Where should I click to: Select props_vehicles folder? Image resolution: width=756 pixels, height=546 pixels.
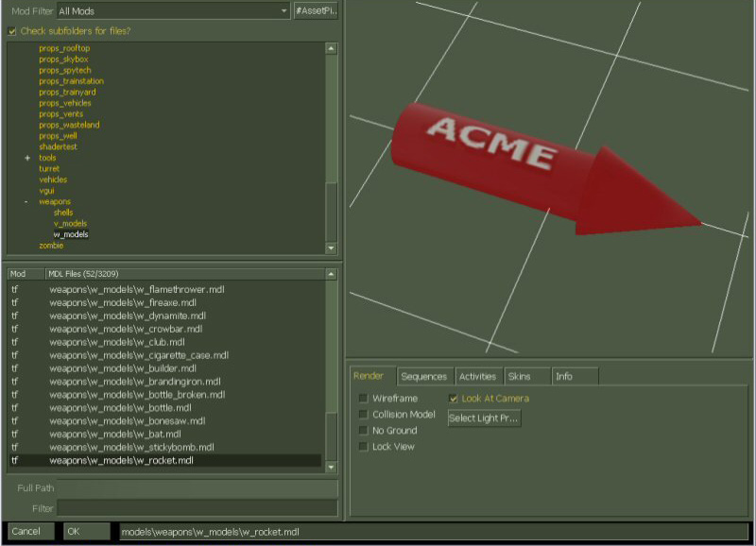click(x=65, y=103)
